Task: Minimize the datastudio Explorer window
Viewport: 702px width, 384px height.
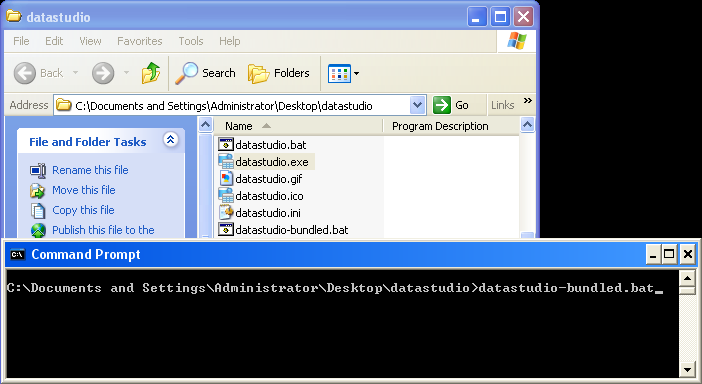Action: click(x=476, y=17)
